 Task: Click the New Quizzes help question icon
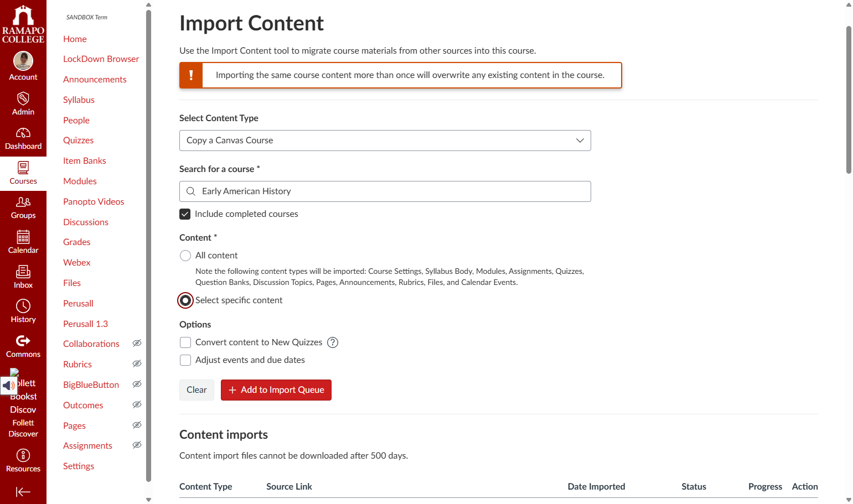coord(333,342)
